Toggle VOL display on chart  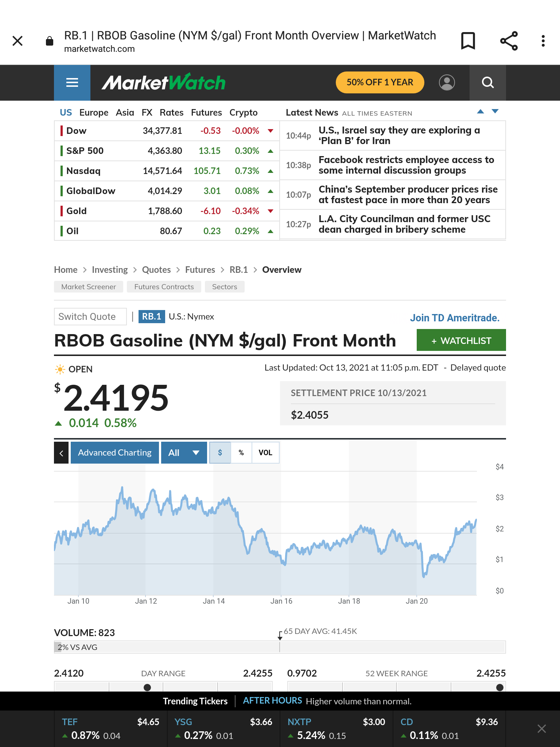pyautogui.click(x=265, y=453)
